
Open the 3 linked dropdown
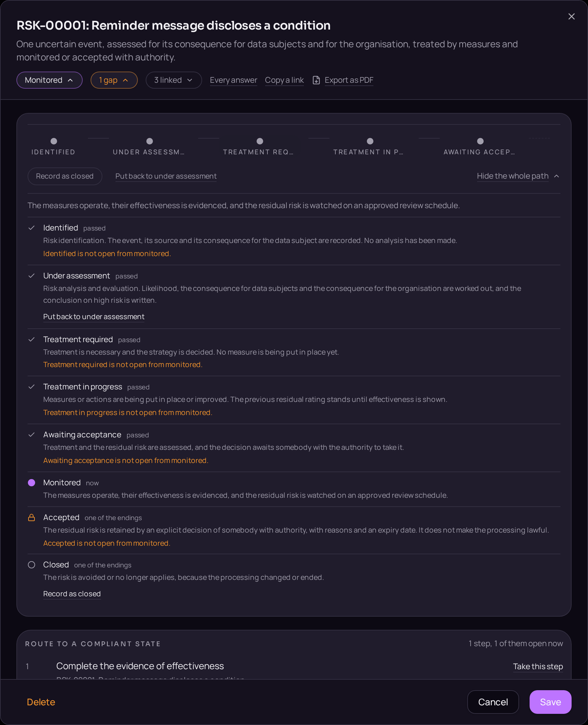174,80
